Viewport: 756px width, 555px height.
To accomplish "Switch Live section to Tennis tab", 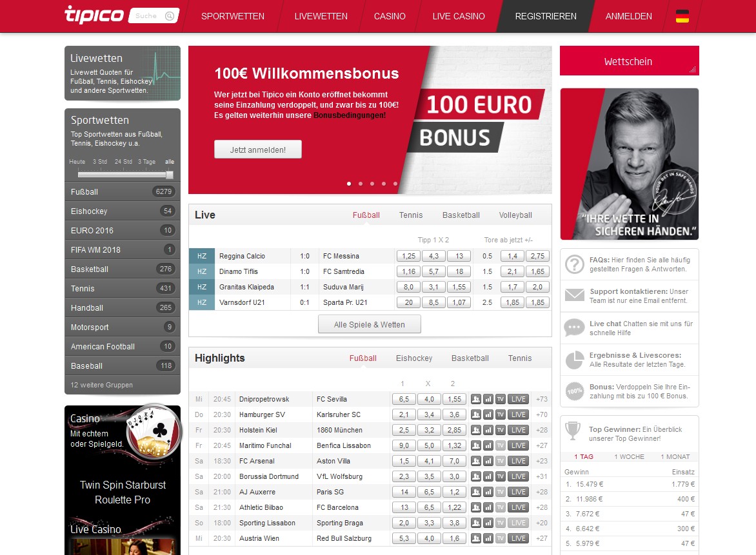I will point(411,215).
